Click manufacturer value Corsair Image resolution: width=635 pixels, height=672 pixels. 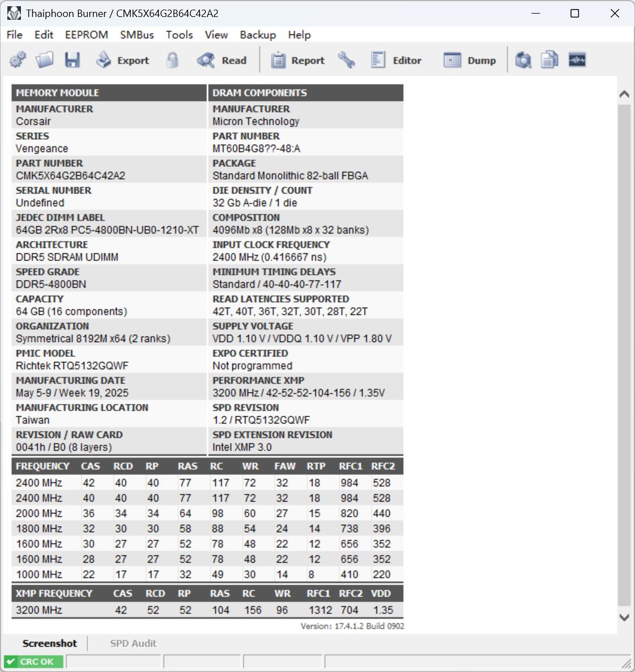pyautogui.click(x=33, y=121)
